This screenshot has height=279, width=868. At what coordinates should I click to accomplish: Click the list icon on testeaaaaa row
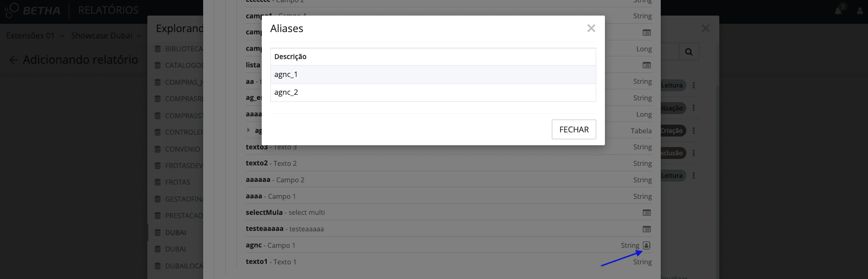point(647,229)
